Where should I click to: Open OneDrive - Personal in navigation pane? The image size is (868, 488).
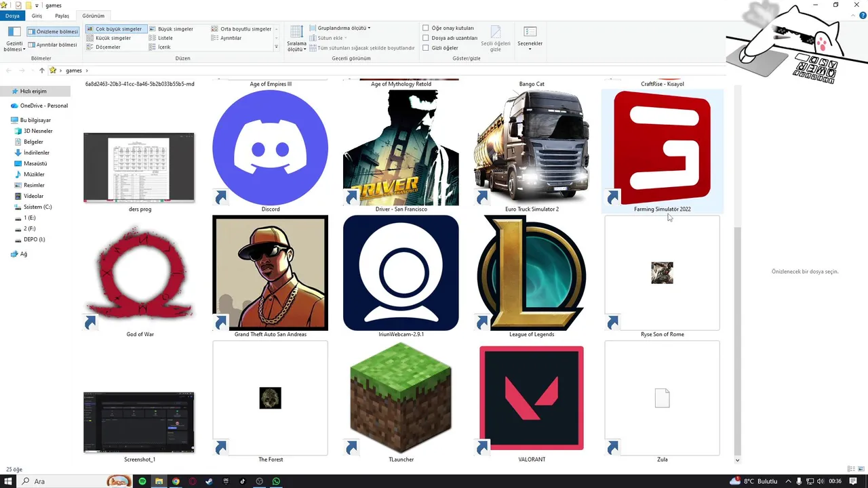[x=39, y=106]
